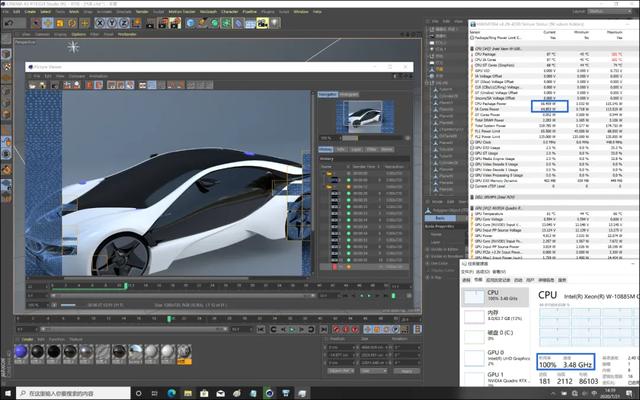
Task: Click car thumbnail in Navigator panel
Action: coord(365,116)
